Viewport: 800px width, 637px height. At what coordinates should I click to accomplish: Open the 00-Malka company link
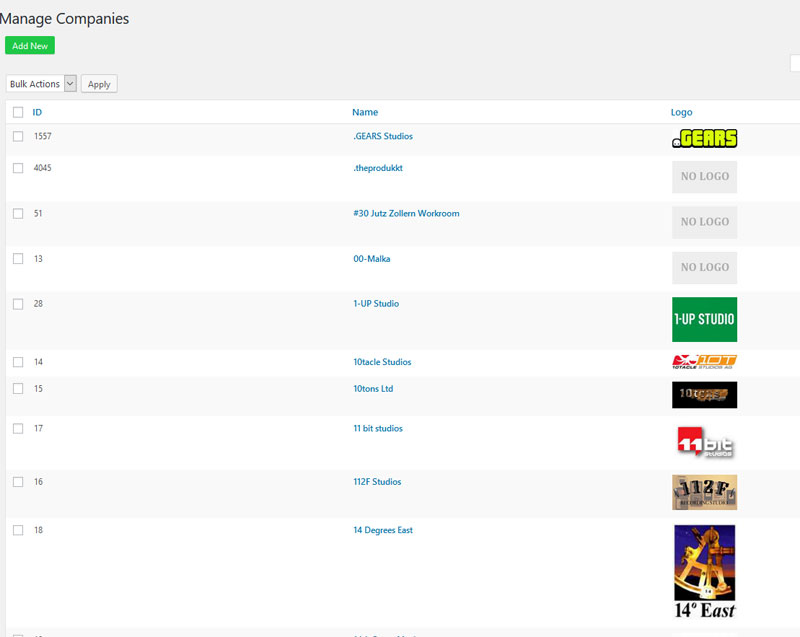pos(371,259)
